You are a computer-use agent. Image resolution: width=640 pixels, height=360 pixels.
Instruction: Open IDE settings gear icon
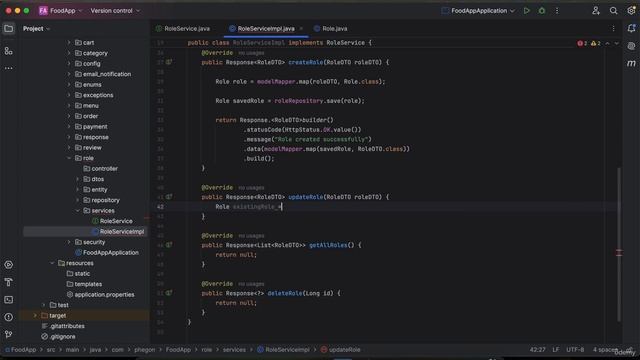631,11
